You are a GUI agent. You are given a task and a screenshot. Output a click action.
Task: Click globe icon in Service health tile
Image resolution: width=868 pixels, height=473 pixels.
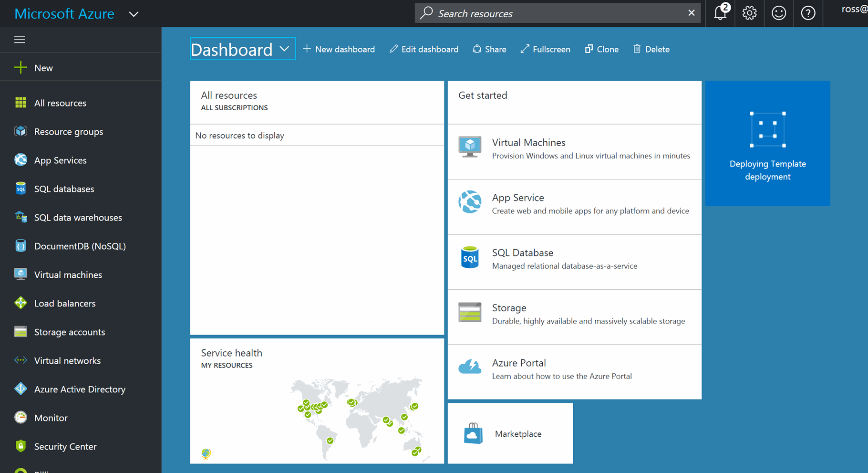(x=206, y=453)
